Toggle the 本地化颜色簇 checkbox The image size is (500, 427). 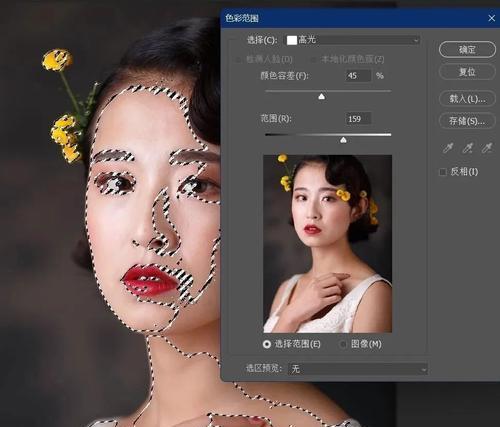point(313,60)
